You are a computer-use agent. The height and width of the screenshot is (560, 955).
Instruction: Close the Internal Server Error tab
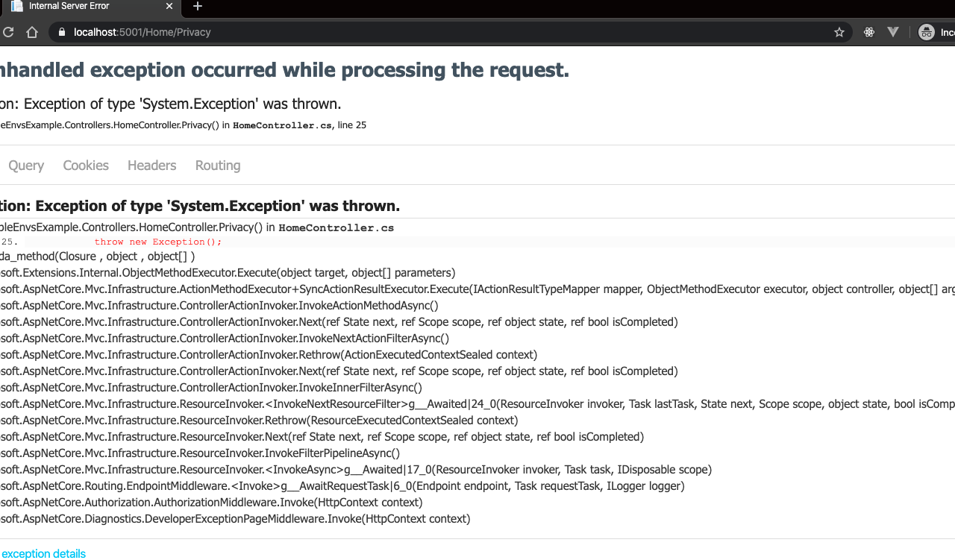click(169, 7)
